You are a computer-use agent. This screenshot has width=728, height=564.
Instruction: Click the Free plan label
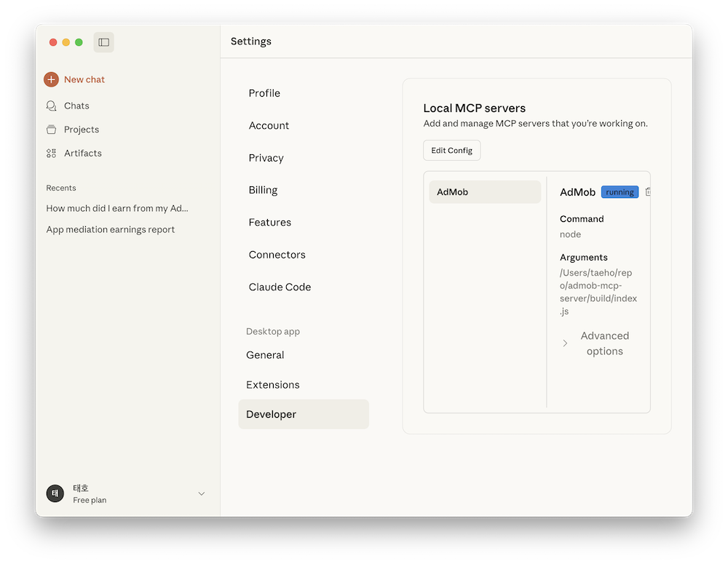(90, 500)
